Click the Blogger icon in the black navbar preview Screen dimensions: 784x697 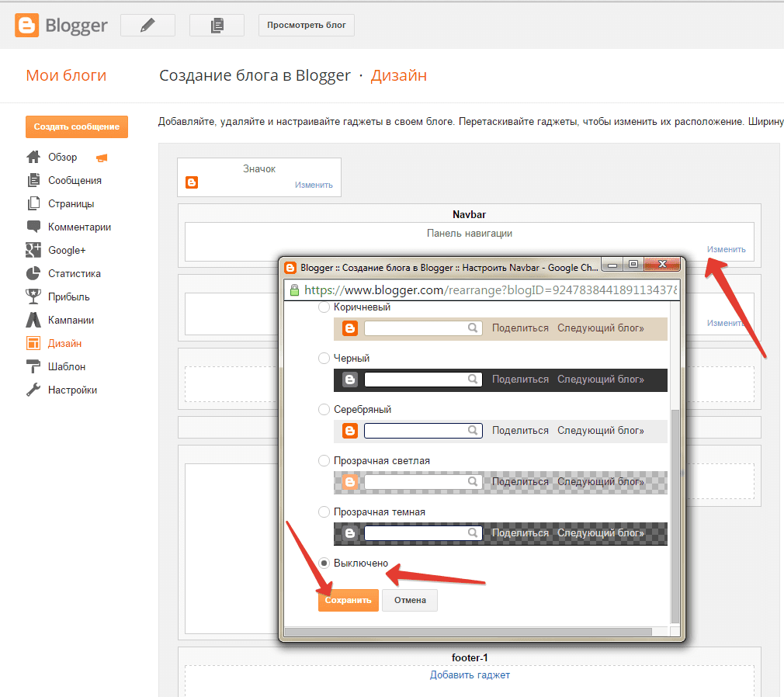coord(350,380)
